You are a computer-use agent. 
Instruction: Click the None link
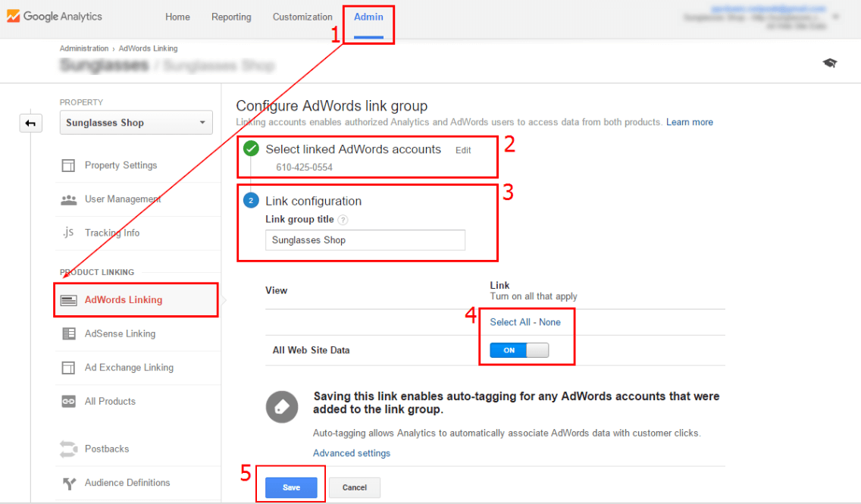point(549,322)
